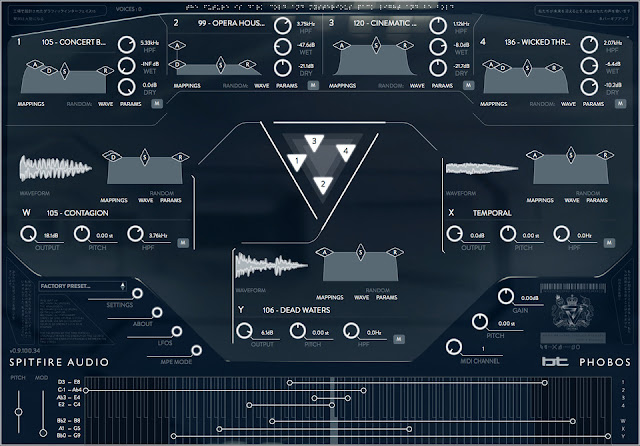Click the MOD wheel slider
This screenshot has height=446, width=640.
click(43, 433)
